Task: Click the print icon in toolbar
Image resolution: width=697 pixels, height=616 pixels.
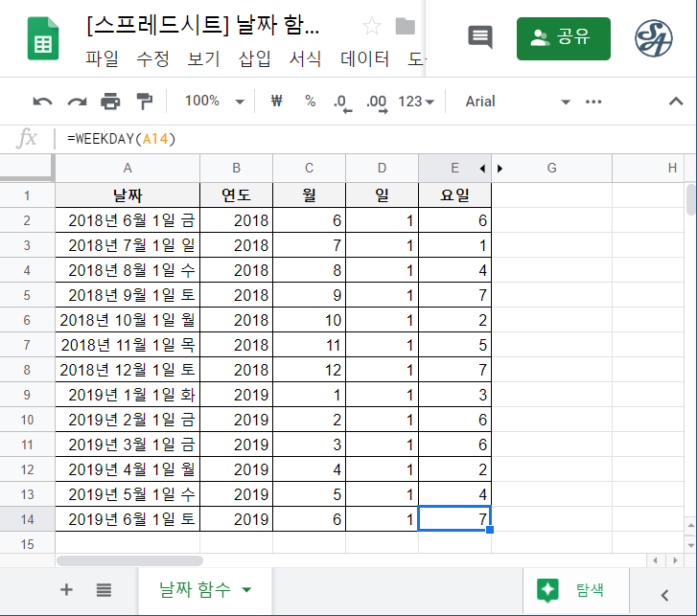Action: click(x=111, y=102)
